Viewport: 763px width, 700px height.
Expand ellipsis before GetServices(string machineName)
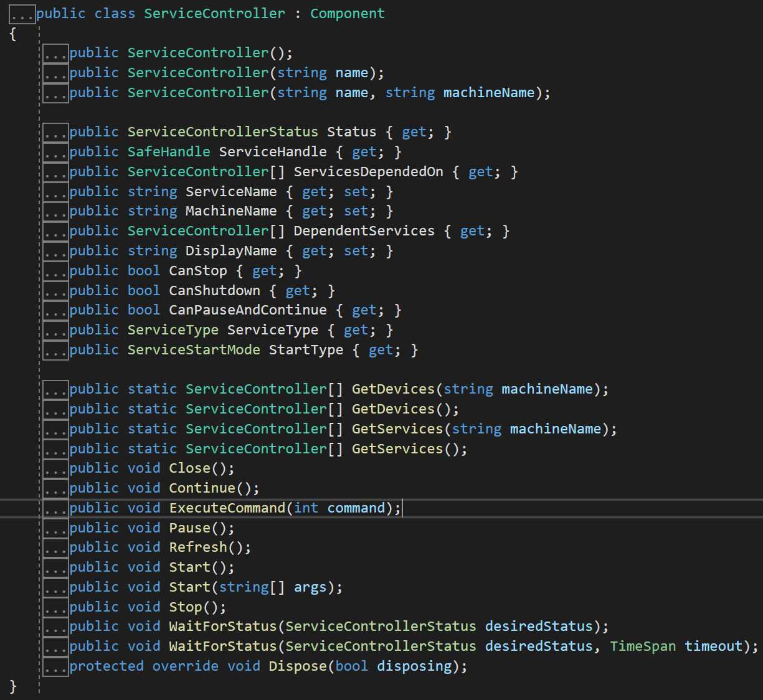tap(56, 430)
